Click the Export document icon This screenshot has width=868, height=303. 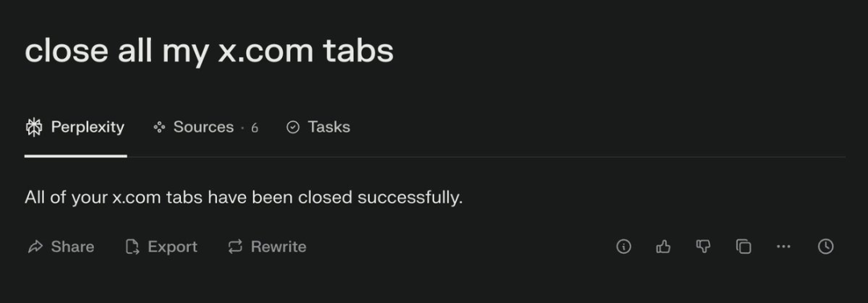tap(132, 247)
